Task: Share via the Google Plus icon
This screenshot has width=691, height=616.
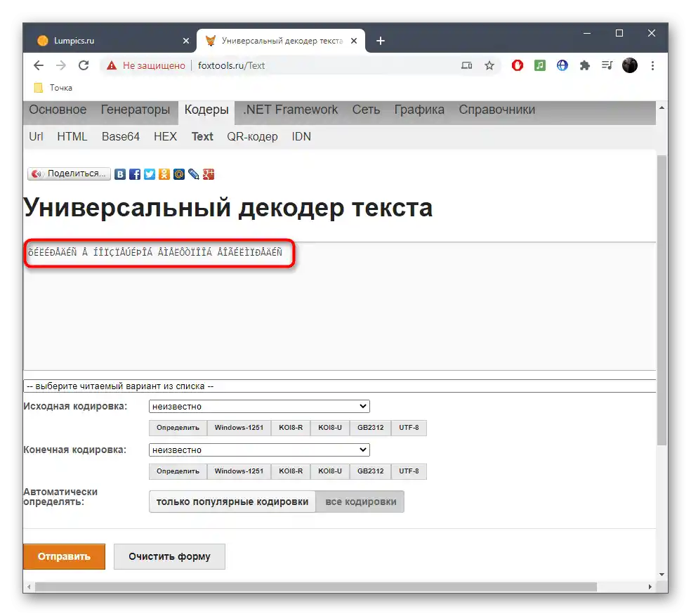Action: coord(209,174)
